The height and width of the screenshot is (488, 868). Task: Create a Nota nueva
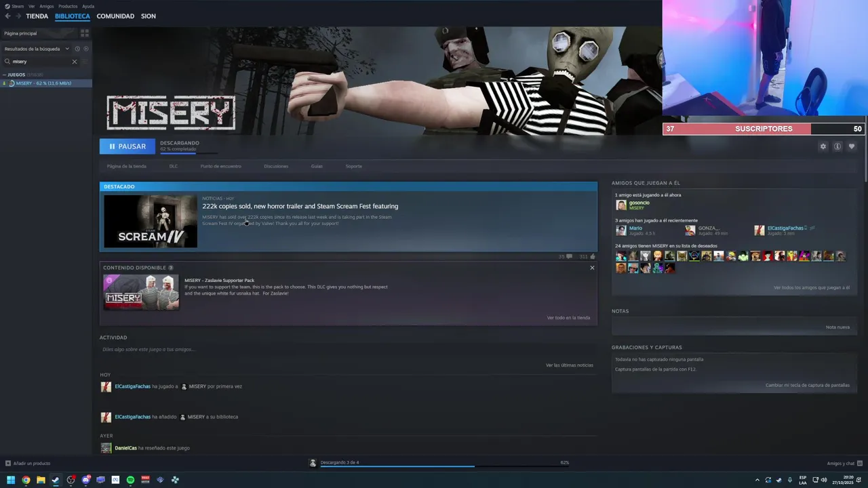click(x=837, y=327)
